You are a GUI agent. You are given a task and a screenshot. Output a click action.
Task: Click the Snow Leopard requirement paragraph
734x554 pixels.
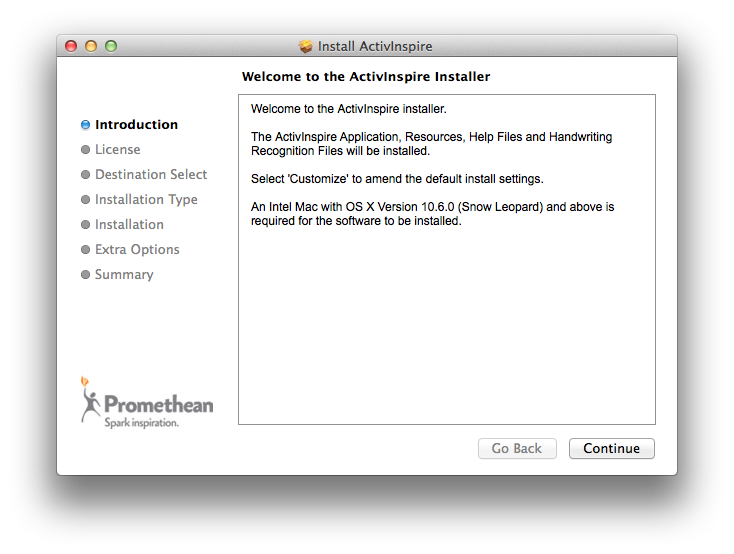(432, 214)
